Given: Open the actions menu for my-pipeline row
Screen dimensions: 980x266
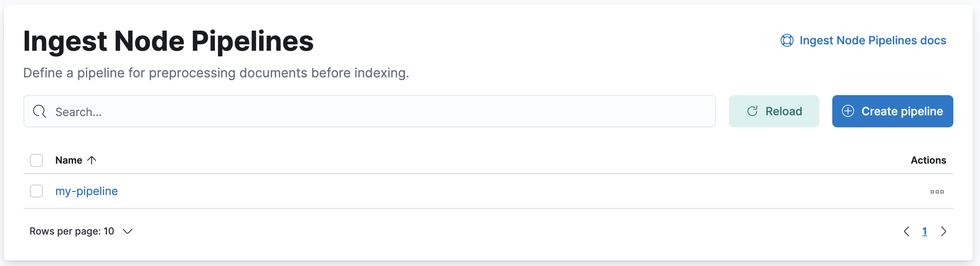Looking at the screenshot, I should pyautogui.click(x=937, y=191).
